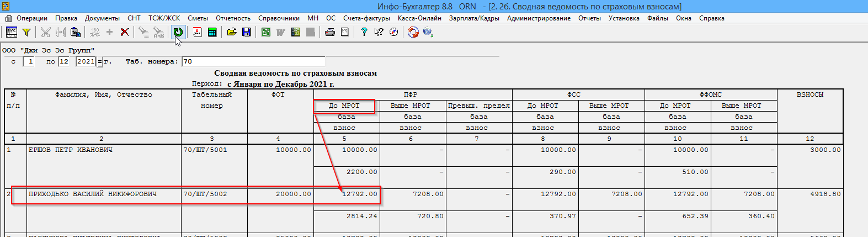Click the red X delete icon
This screenshot has height=237, width=868.
[125, 32]
